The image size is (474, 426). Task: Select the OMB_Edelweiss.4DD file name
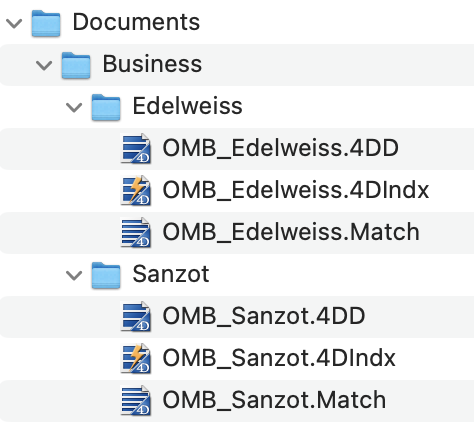(x=280, y=148)
